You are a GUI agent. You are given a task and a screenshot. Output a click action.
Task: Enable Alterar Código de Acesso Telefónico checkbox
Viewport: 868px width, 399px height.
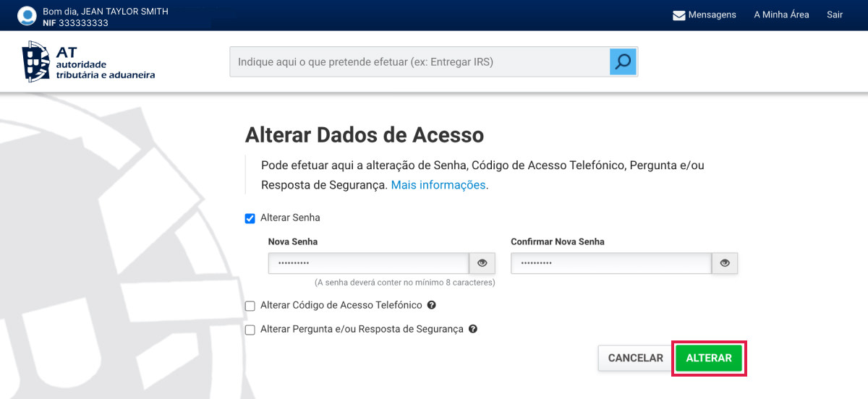coord(250,306)
